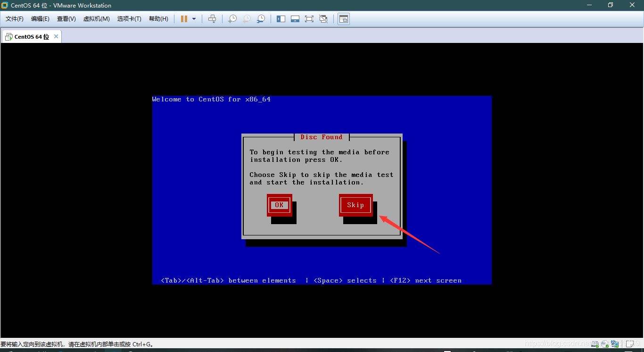Restore down the VMware Workstation window
The height and width of the screenshot is (352, 644).
[x=611, y=5]
